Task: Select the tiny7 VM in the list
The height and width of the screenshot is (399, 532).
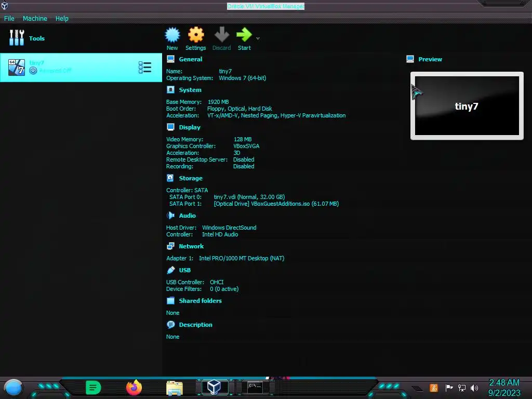Action: click(x=81, y=67)
